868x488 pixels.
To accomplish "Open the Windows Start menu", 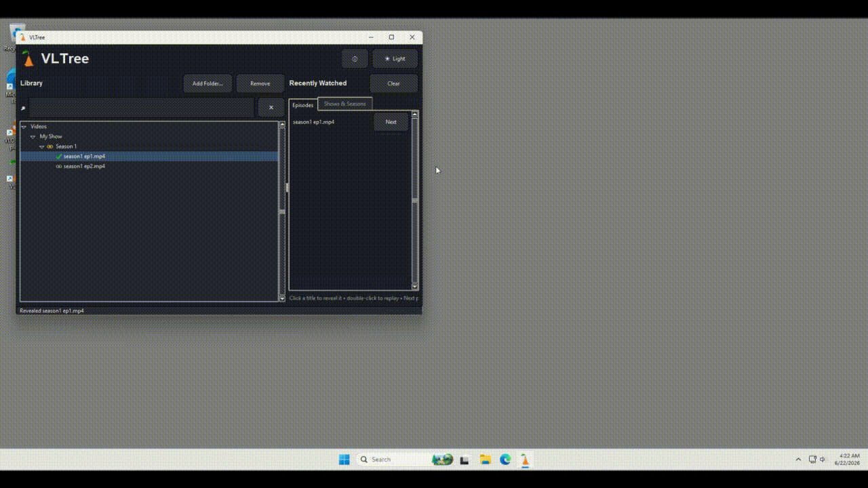I will pos(344,460).
